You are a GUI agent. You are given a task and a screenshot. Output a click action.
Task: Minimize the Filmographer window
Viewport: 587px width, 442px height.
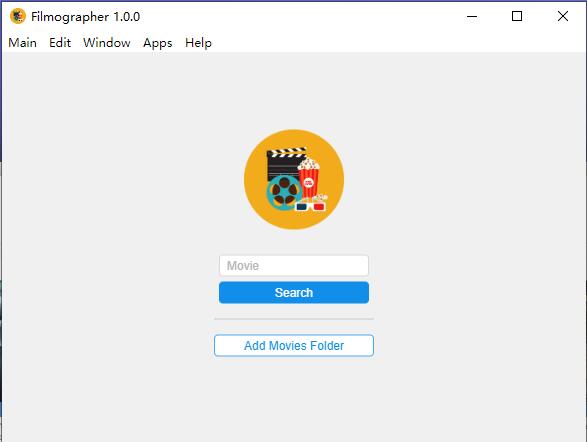(x=472, y=16)
